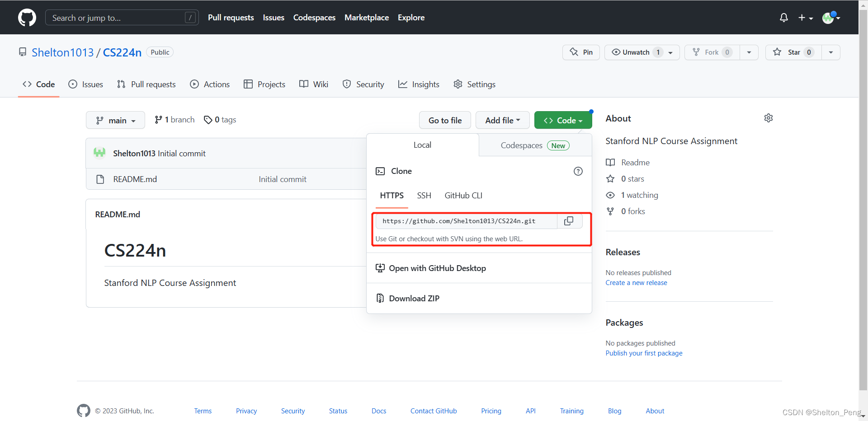
Task: Open the user avatar menu
Action: click(x=831, y=18)
